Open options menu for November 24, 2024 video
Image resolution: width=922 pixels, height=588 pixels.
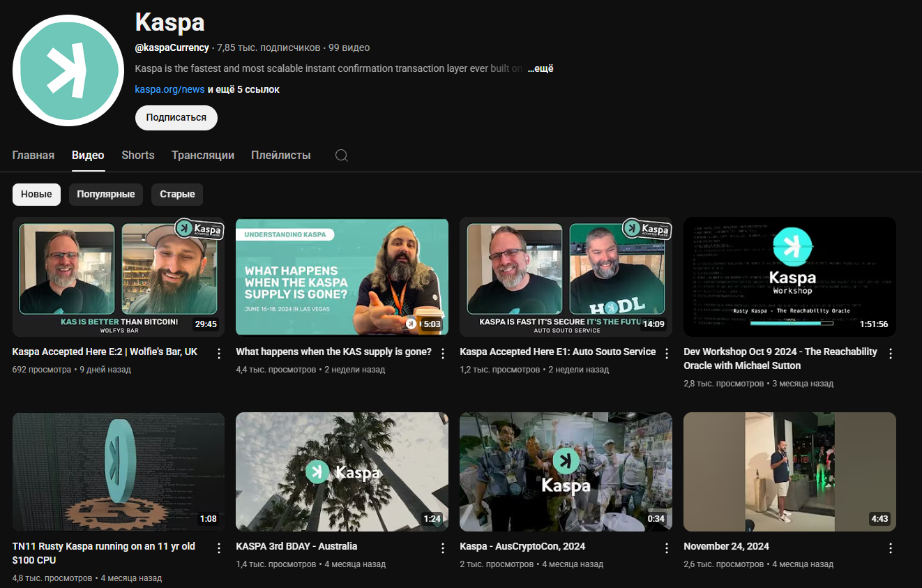pyautogui.click(x=891, y=548)
